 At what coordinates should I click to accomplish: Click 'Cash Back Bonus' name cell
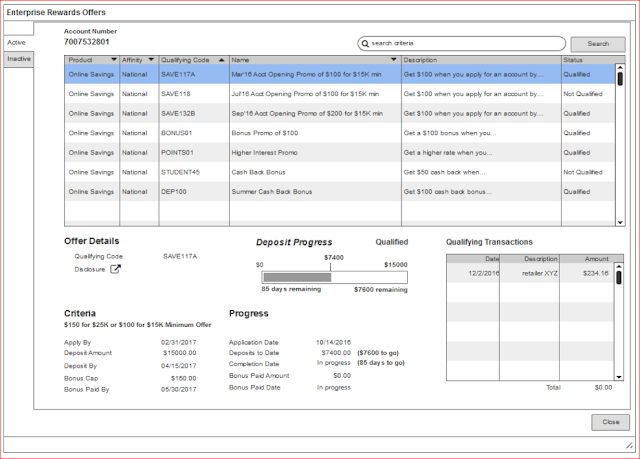coord(258,172)
